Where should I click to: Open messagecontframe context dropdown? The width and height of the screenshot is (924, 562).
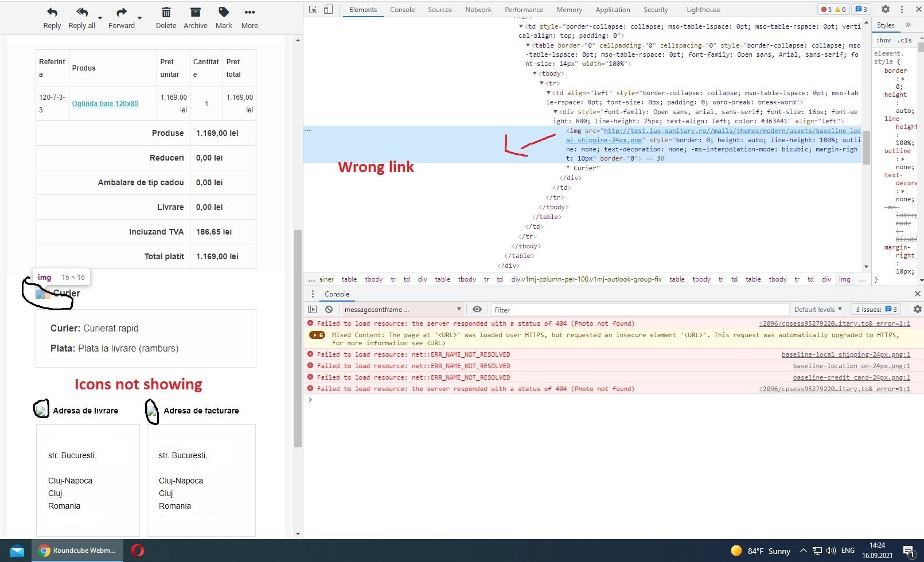point(402,310)
